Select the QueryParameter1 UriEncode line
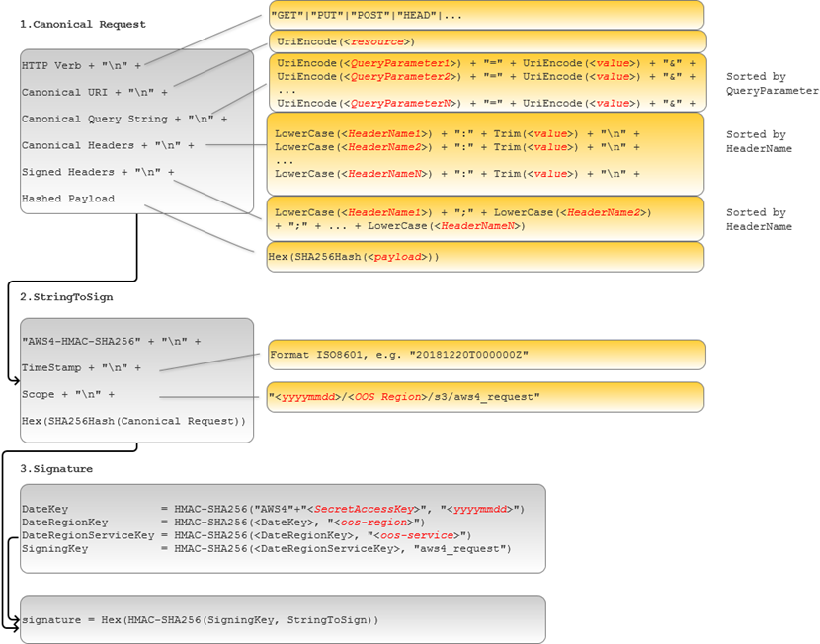 (x=485, y=63)
